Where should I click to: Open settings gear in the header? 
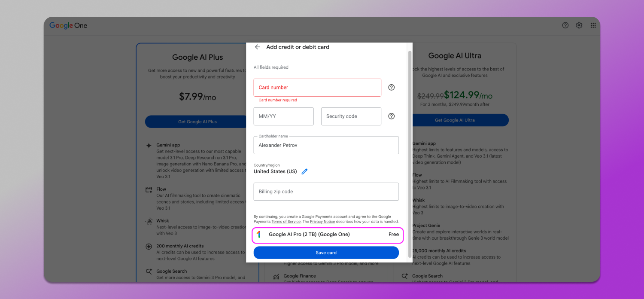[x=579, y=25]
